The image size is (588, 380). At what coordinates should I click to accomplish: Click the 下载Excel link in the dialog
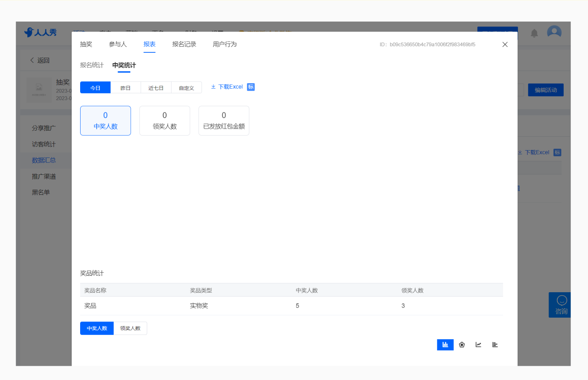coord(230,87)
